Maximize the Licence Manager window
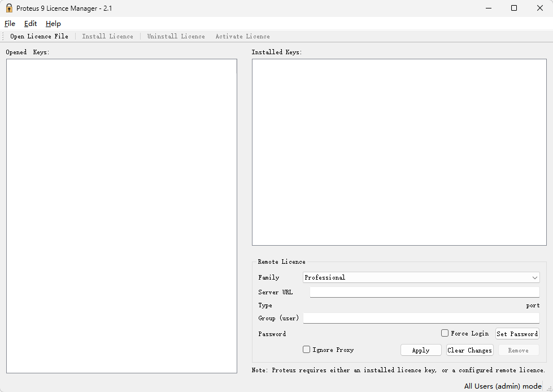 click(x=514, y=8)
